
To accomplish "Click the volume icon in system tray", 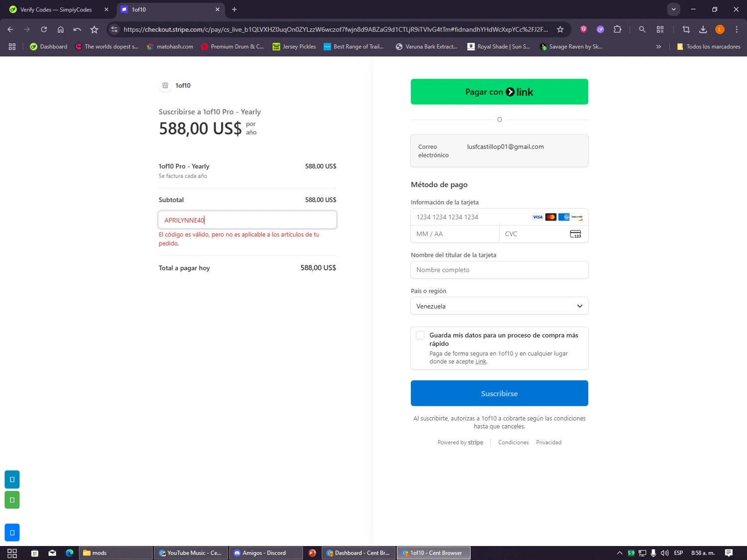I will click(x=665, y=553).
